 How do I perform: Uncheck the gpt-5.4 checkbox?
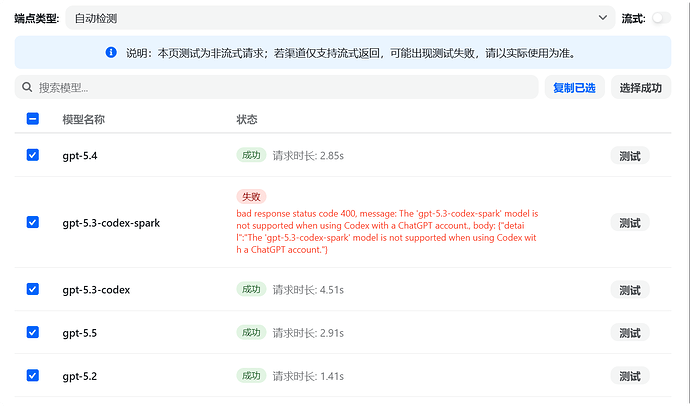(33, 155)
